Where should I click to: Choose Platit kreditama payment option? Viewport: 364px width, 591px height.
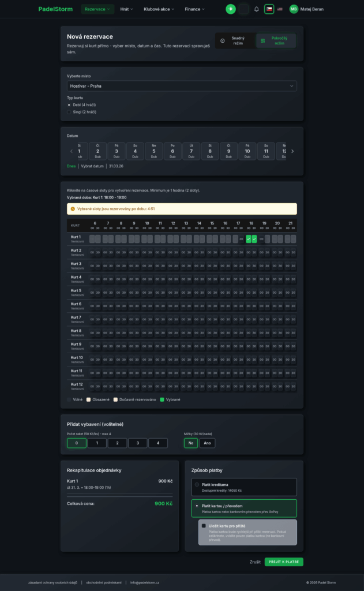244,487
